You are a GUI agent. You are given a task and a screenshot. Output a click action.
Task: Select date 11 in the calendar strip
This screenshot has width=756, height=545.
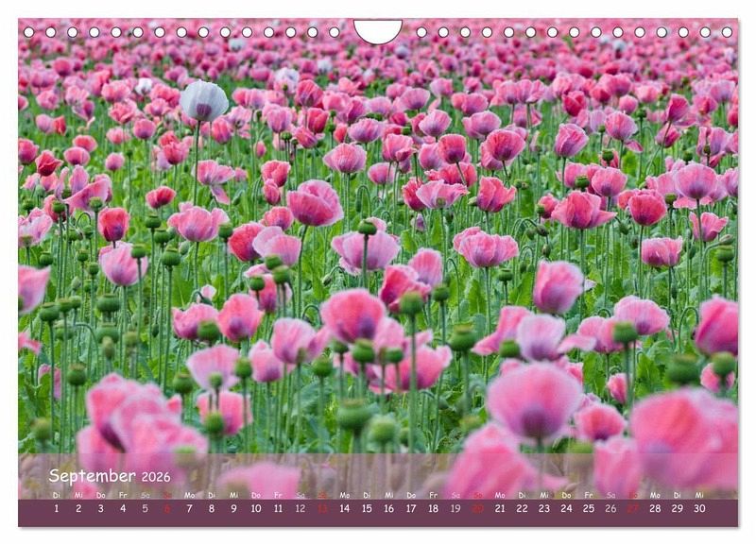278,508
